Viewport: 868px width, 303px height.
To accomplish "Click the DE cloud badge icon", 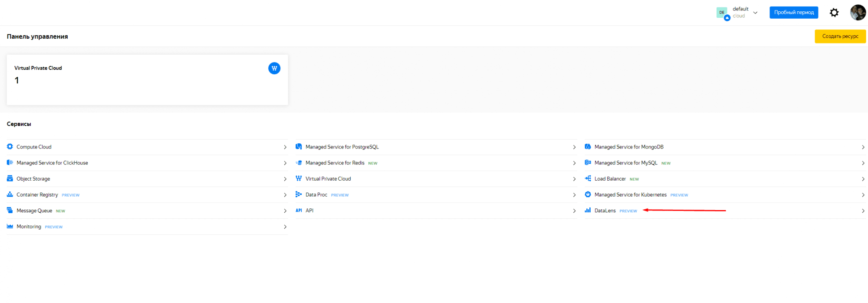I will pos(723,13).
